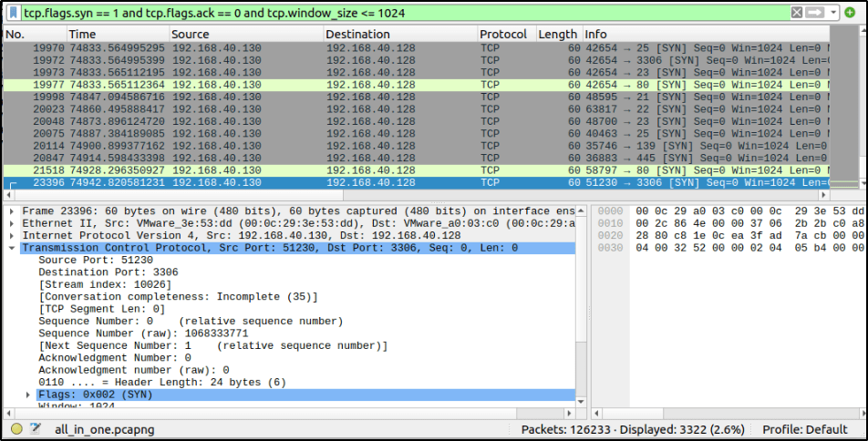The height and width of the screenshot is (441, 868).
Task: Add a filter button with green plus
Action: pos(850,13)
